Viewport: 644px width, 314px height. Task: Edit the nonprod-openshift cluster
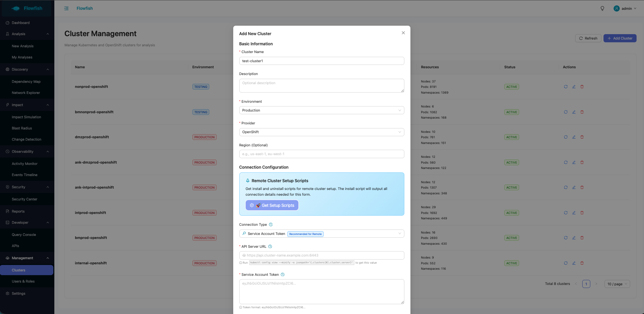click(574, 87)
